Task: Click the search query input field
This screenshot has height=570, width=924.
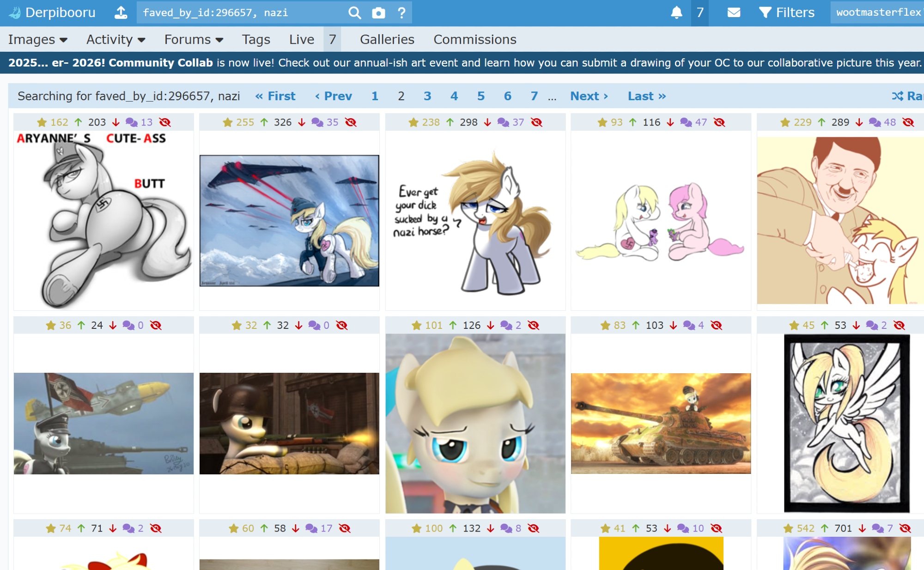Action: pos(240,12)
